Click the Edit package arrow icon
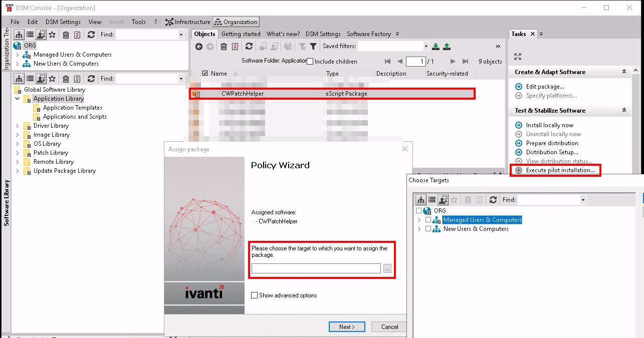This screenshot has height=338, width=644. tap(519, 87)
